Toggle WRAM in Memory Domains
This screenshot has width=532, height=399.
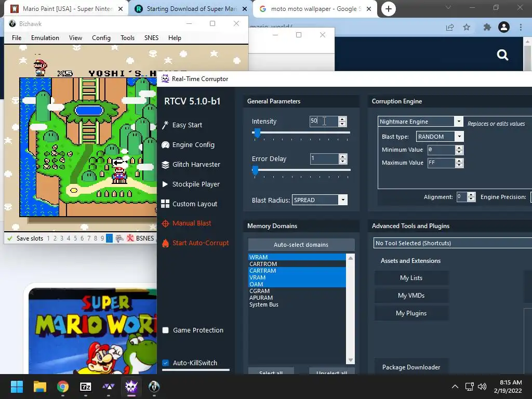[297, 257]
